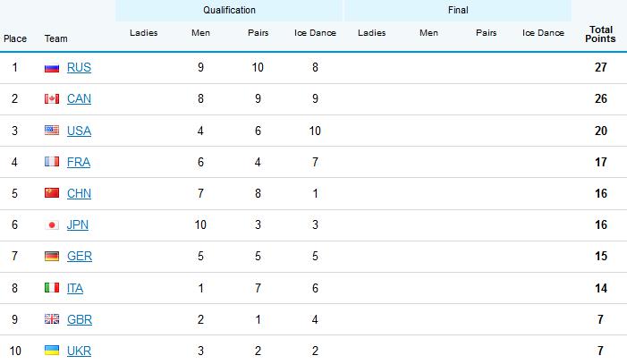Open the RUS team link

(x=79, y=68)
